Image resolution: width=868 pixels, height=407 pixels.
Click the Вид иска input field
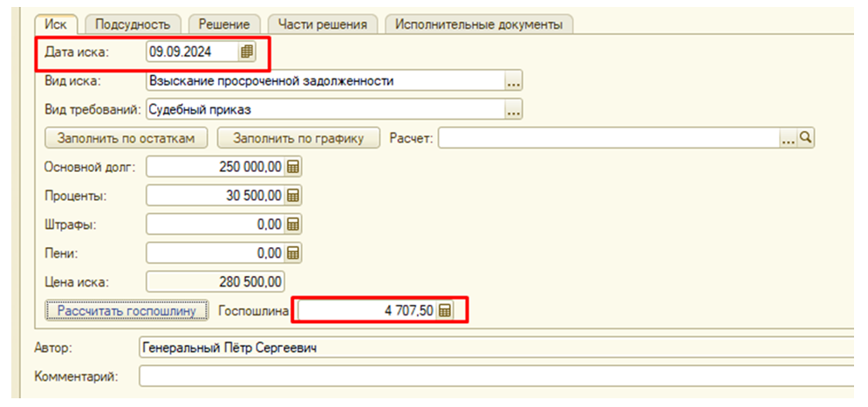click(325, 81)
